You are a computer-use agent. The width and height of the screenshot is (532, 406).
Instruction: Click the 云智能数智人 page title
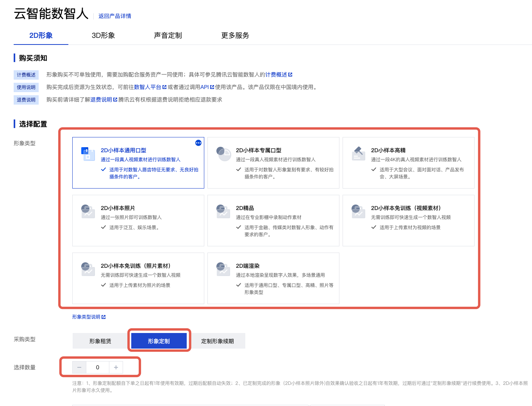(51, 14)
